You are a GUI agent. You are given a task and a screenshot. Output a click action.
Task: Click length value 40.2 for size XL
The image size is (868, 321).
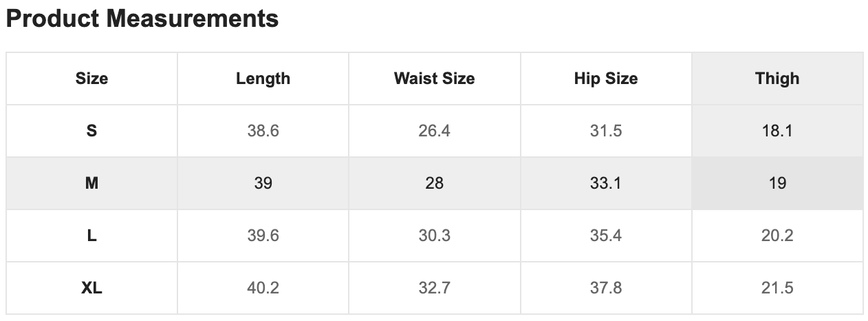[263, 288]
